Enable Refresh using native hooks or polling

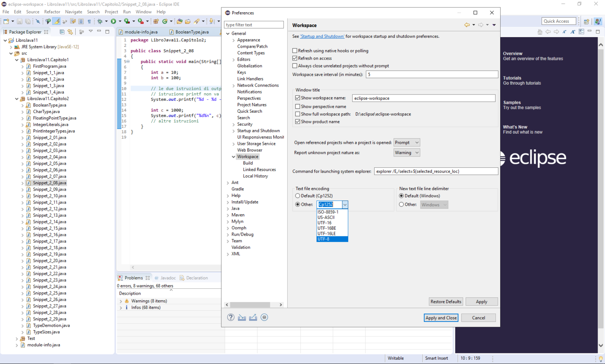coord(294,50)
